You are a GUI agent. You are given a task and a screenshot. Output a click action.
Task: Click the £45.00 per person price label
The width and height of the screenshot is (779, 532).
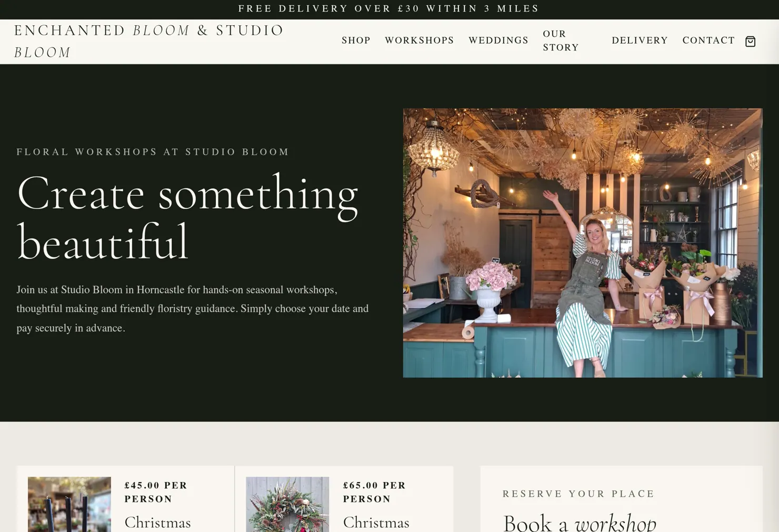[156, 492]
